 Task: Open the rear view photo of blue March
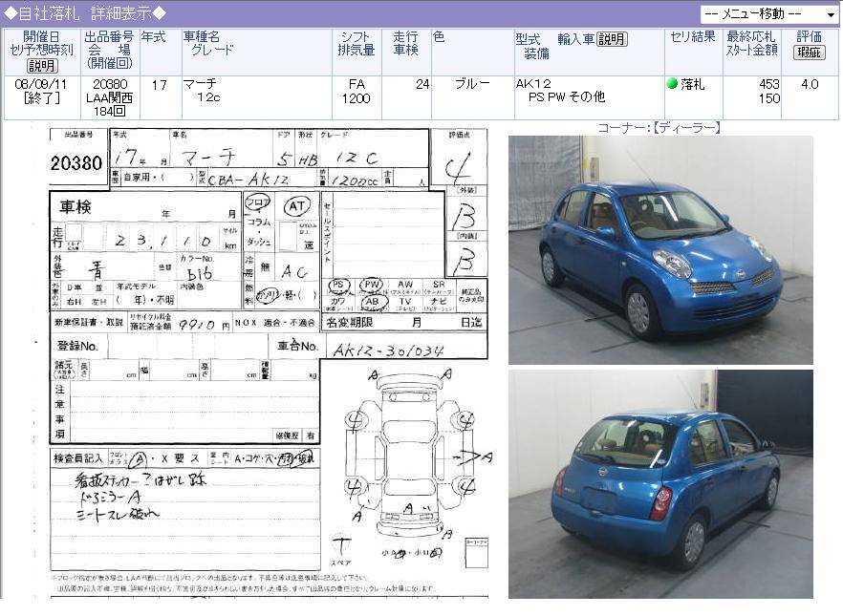tap(660, 484)
